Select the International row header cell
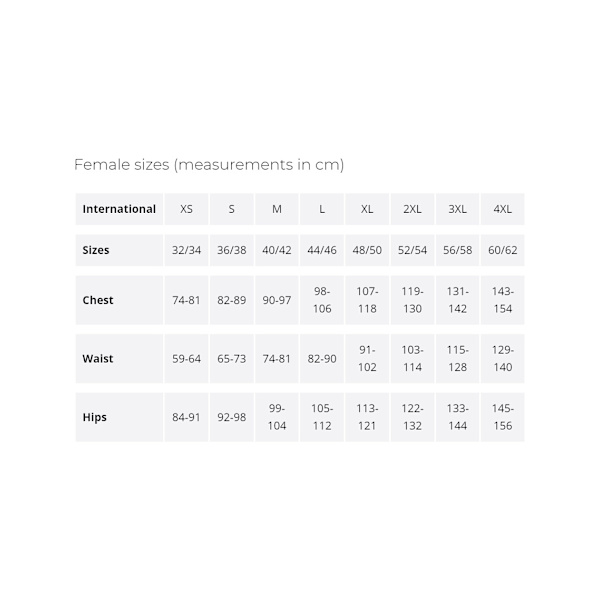Screen dimensions: 600x600 pos(119,209)
